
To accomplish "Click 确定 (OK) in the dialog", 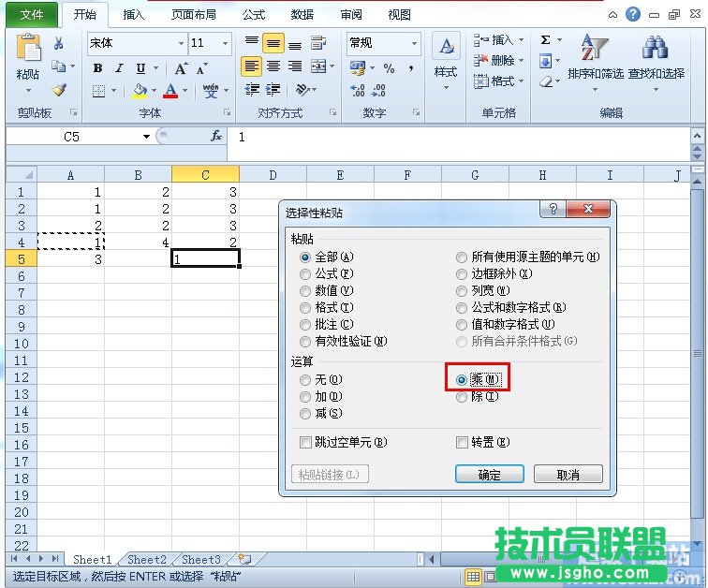I will coord(489,475).
